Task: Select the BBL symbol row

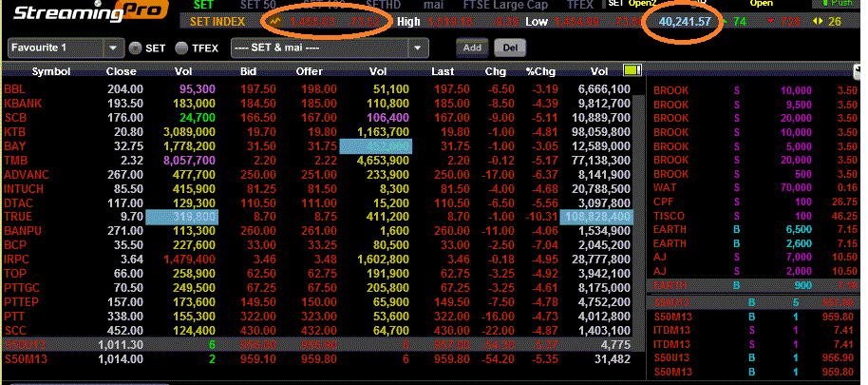Action: [x=14, y=89]
